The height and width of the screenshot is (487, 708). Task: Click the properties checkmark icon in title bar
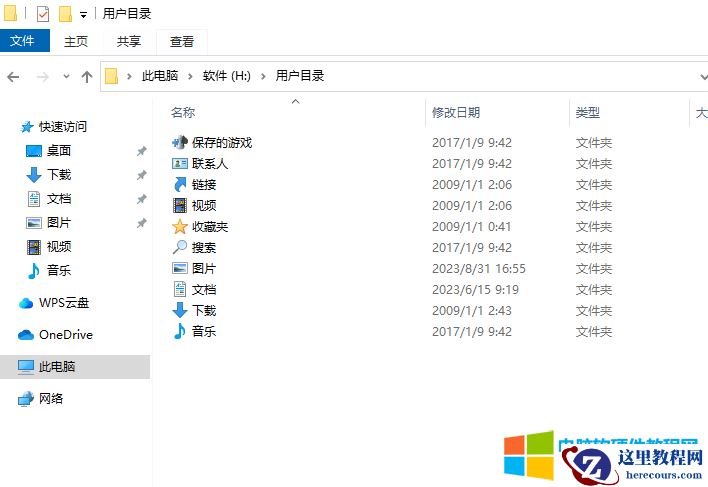[x=42, y=14]
